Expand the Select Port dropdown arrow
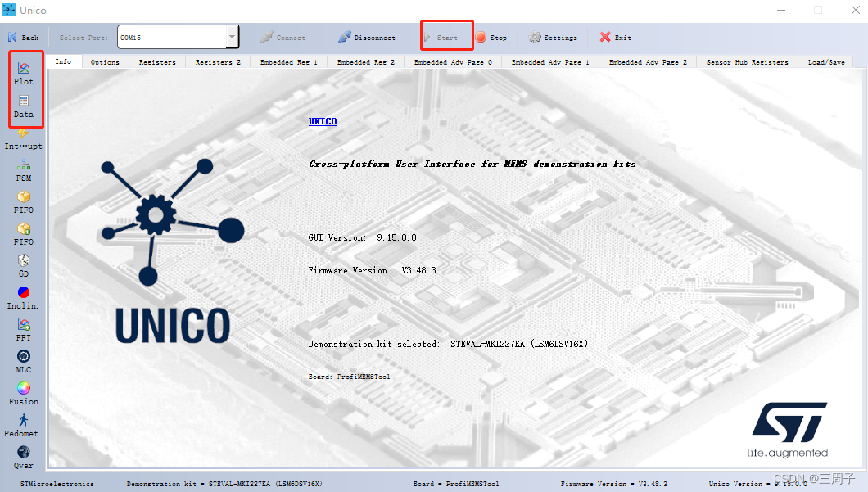This screenshot has height=492, width=868. 233,37
